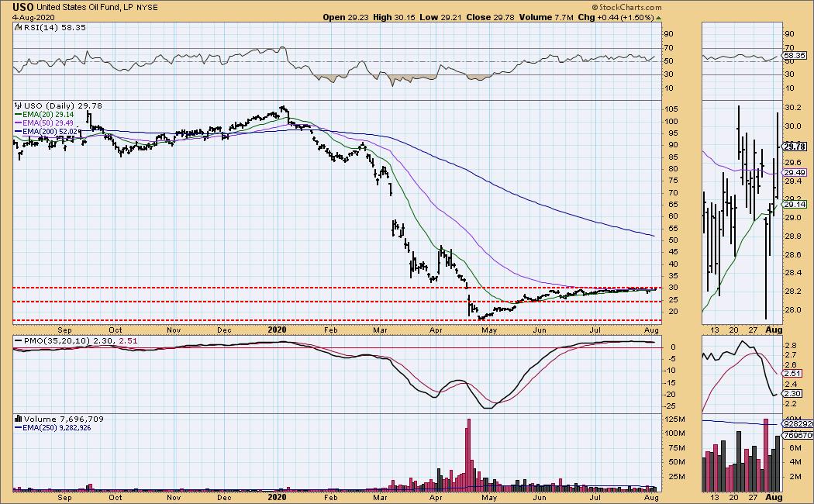Click the 2.8 PMO axis label

pos(792,346)
